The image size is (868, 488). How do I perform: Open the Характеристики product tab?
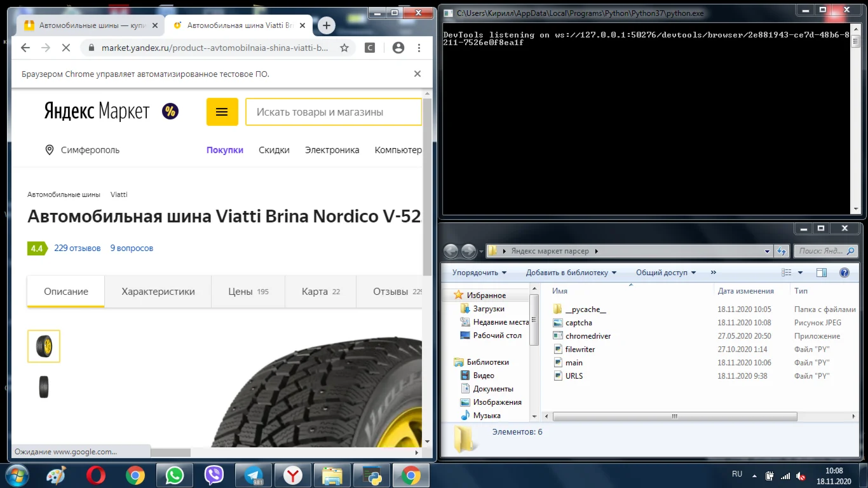click(x=158, y=292)
